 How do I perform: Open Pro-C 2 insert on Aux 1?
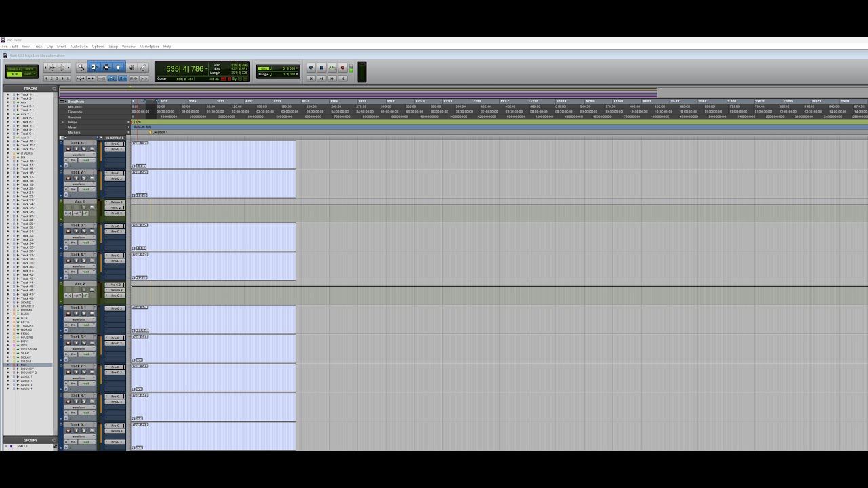coord(115,207)
